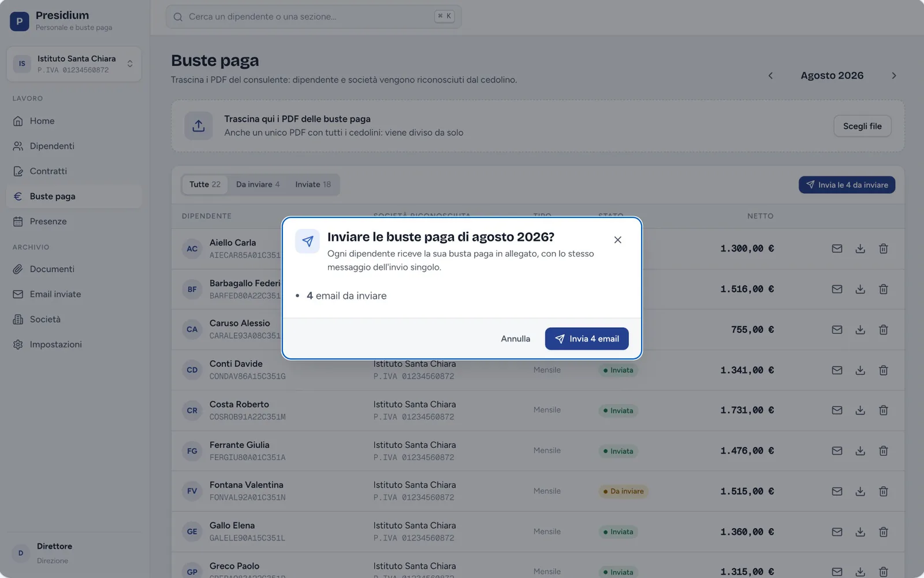Open Email inviate section
The width and height of the screenshot is (924, 578).
click(74, 294)
